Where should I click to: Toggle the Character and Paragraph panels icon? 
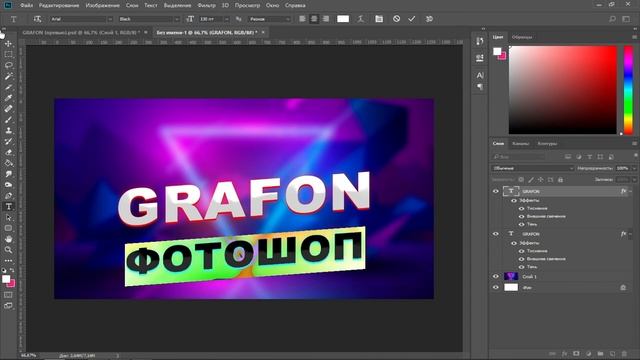[379, 19]
